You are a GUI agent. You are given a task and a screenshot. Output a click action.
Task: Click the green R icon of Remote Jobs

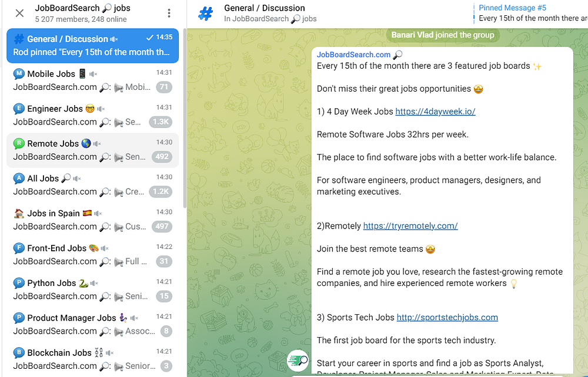pos(19,143)
